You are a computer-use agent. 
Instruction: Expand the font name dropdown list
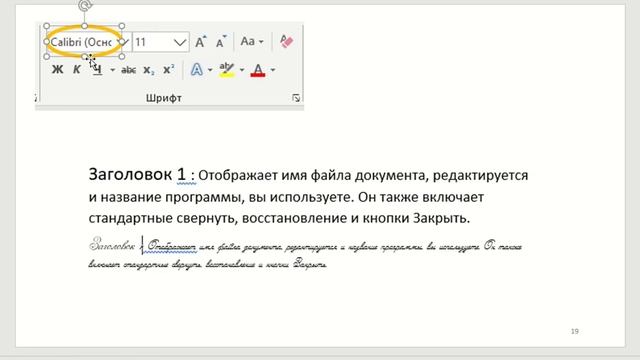tap(124, 42)
